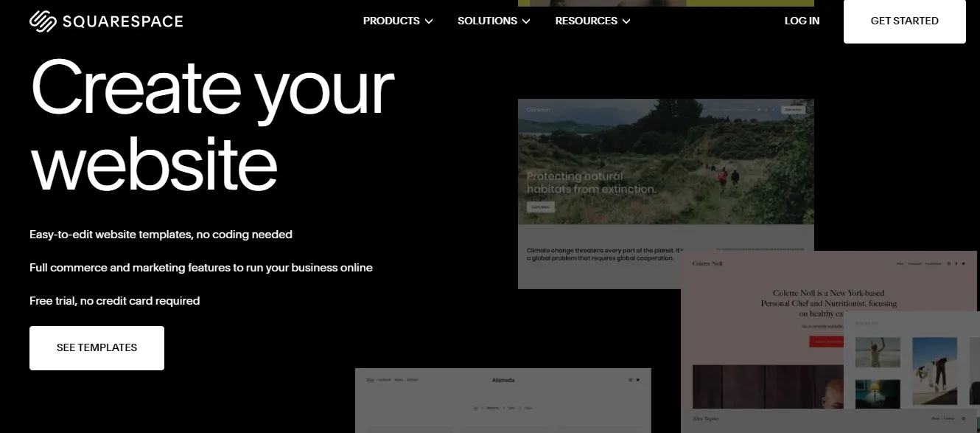The image size is (980, 433).
Task: Click the "Climate change threatens" paragraph text
Action: (x=605, y=254)
